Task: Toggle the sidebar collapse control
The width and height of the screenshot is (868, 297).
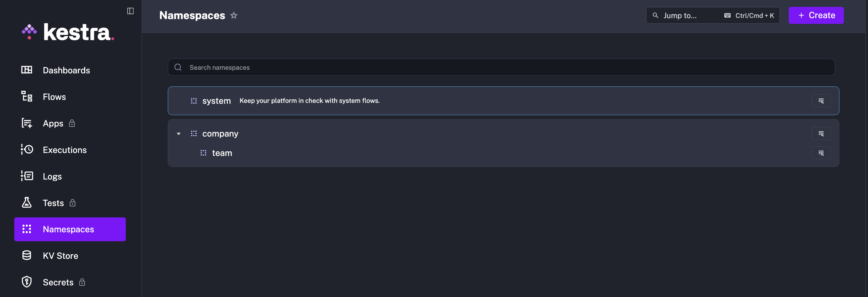Action: [x=131, y=11]
